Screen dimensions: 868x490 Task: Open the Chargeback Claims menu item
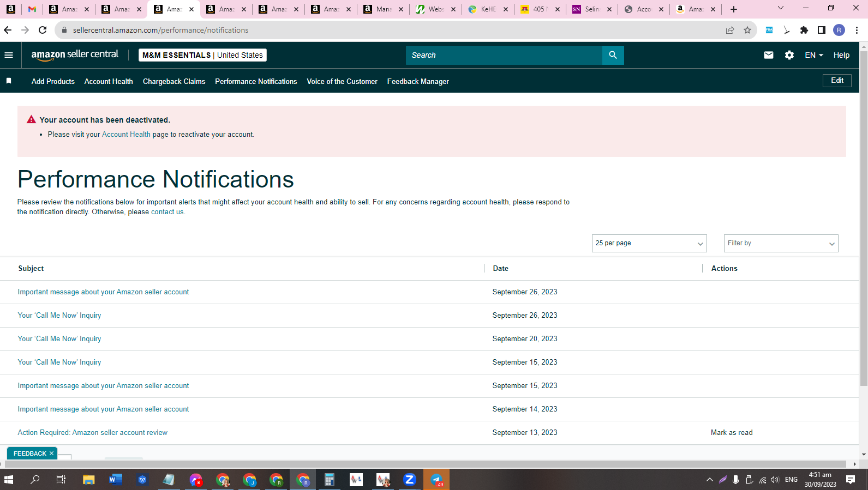click(x=174, y=81)
